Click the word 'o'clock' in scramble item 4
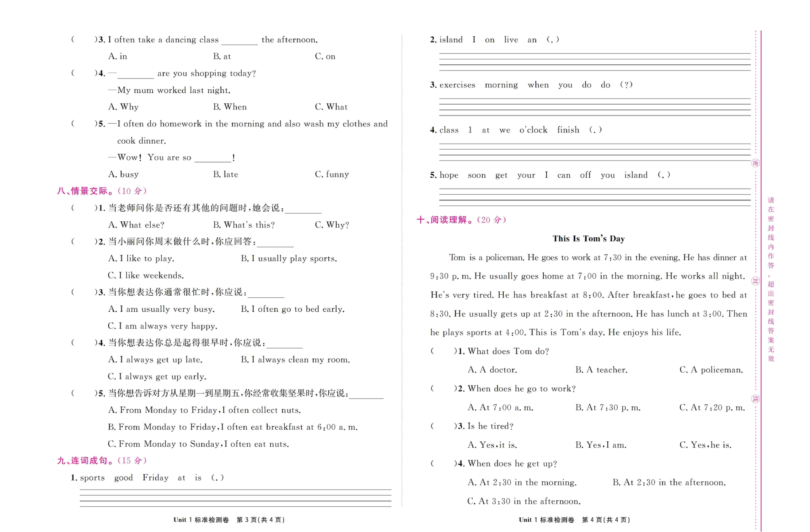 tap(533, 130)
